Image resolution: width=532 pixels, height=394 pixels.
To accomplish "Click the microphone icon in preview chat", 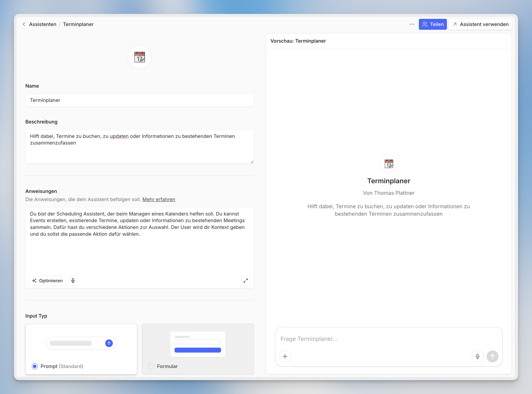I will click(x=477, y=356).
